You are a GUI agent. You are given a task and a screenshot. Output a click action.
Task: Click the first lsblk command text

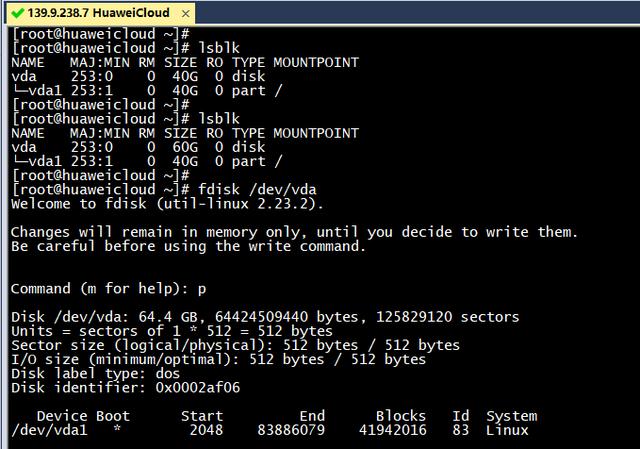coord(219,48)
